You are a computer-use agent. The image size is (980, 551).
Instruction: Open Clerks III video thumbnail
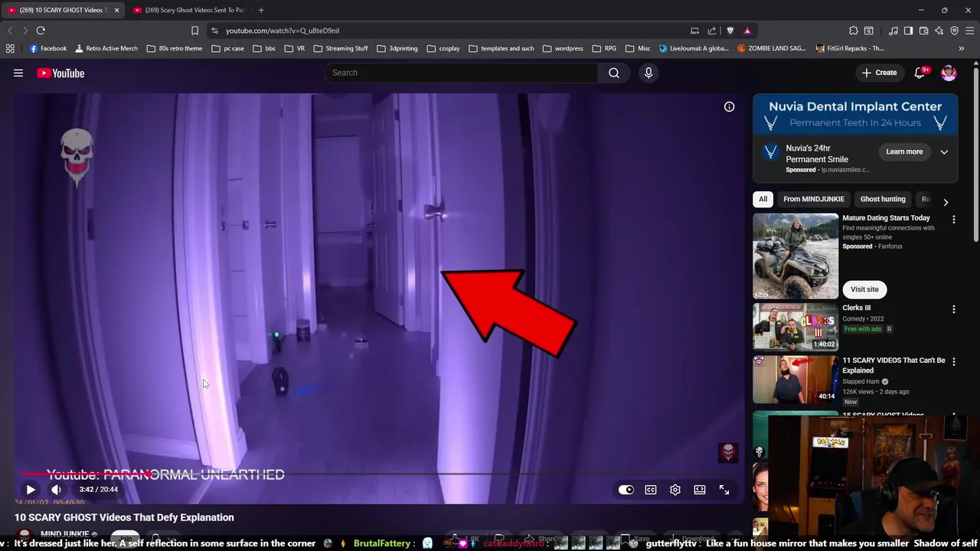pyautogui.click(x=795, y=327)
